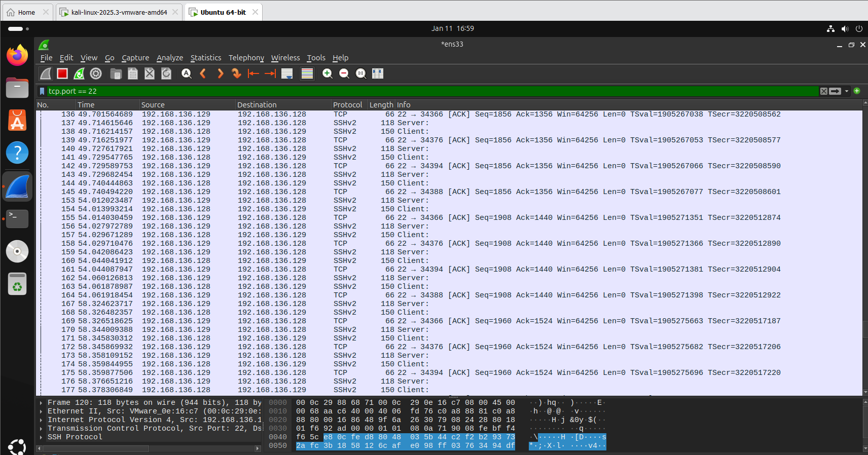Viewport: 868px width, 455px height.
Task: Expand the SSH Protocol row
Action: (x=41, y=437)
